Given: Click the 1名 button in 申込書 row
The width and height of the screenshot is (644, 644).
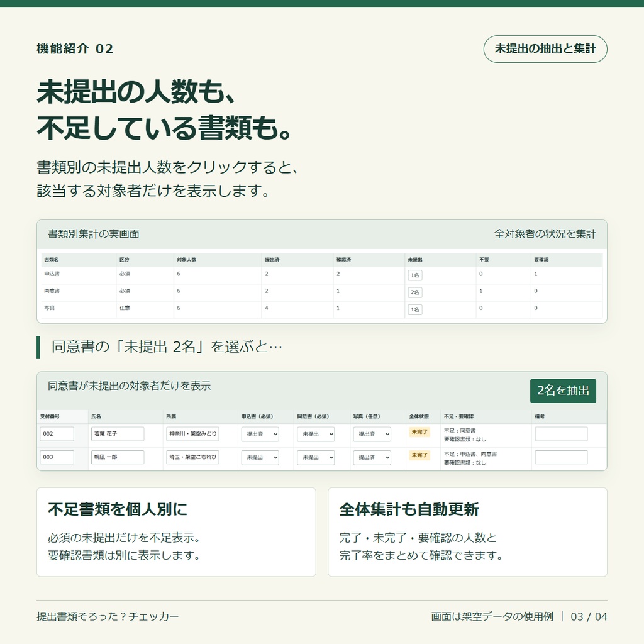Looking at the screenshot, I should (415, 275).
